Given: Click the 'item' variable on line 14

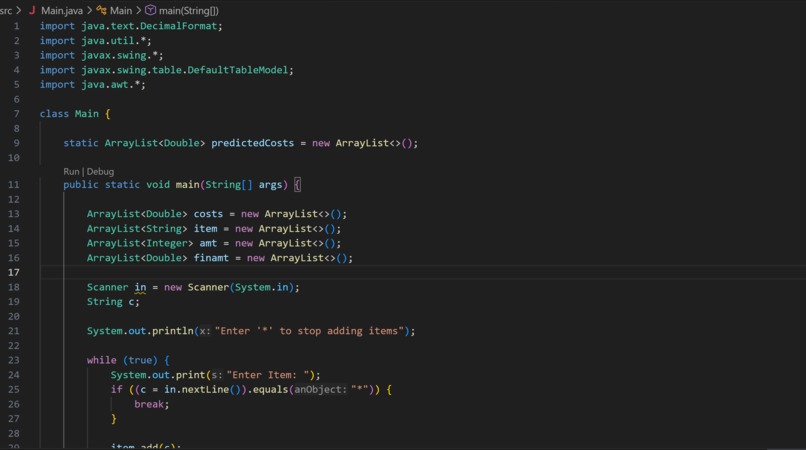Looking at the screenshot, I should pos(205,228).
